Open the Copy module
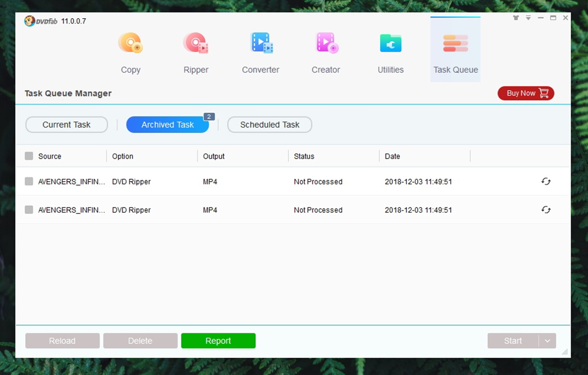This screenshot has width=588, height=375. (131, 53)
